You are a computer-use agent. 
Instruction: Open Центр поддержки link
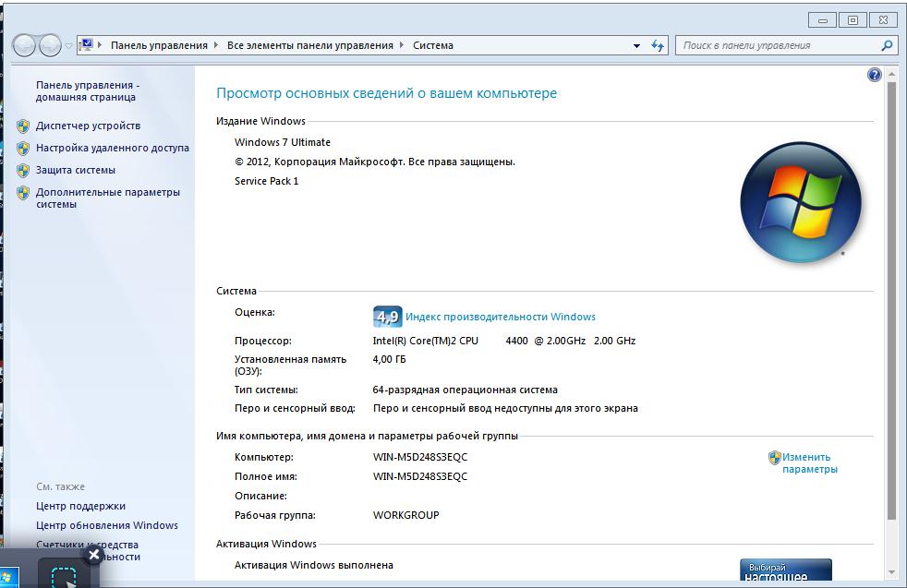(80, 506)
